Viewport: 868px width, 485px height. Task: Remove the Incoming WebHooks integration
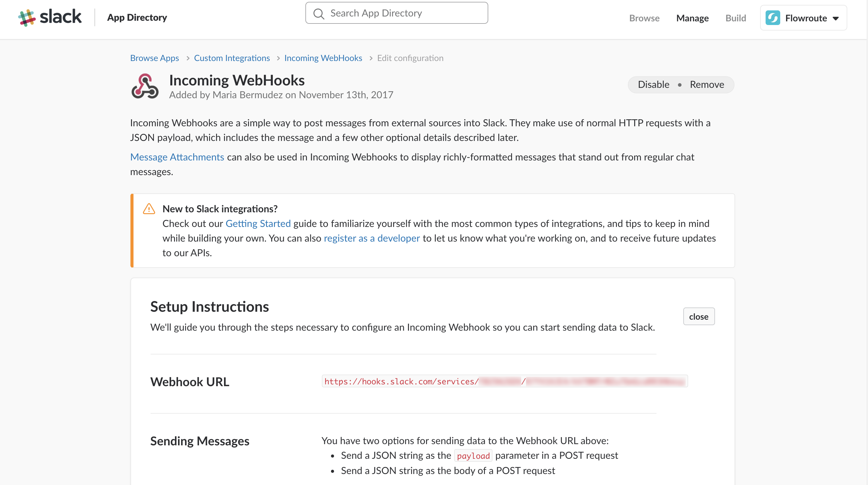[x=707, y=84]
